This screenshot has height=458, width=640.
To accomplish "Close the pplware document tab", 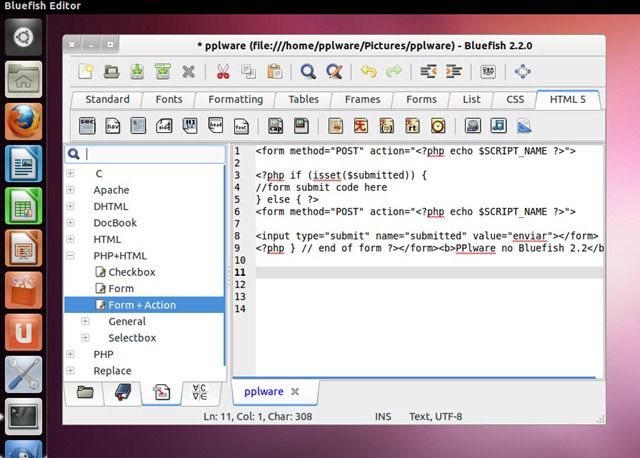I will tap(295, 391).
